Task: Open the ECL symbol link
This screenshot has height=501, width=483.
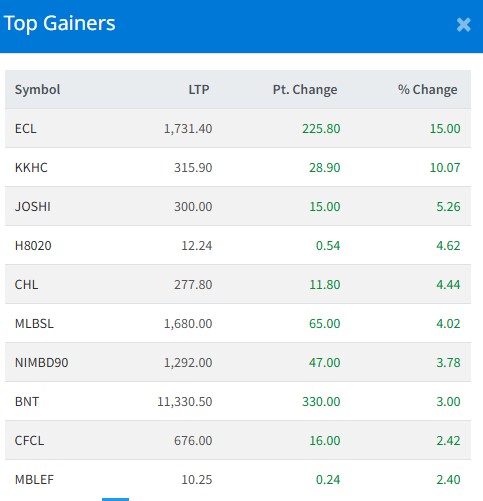Action: pyautogui.click(x=26, y=128)
